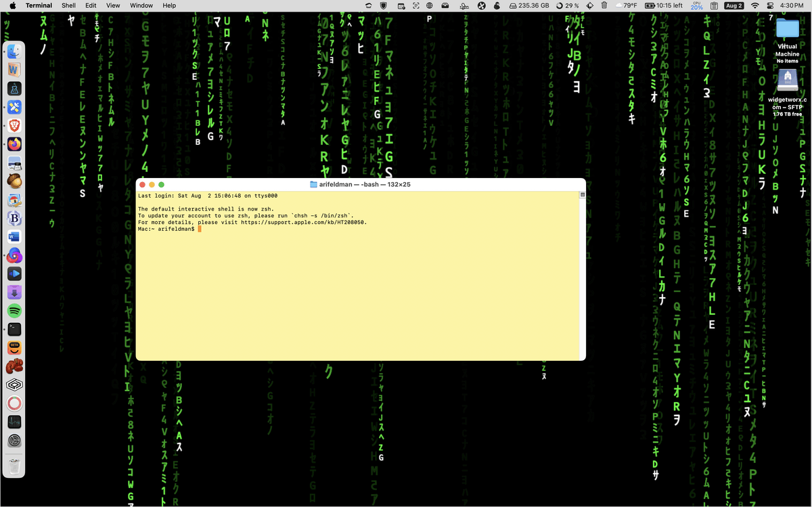Image resolution: width=812 pixels, height=507 pixels.
Task: Click the trash can menu bar icon
Action: pyautogui.click(x=604, y=5)
